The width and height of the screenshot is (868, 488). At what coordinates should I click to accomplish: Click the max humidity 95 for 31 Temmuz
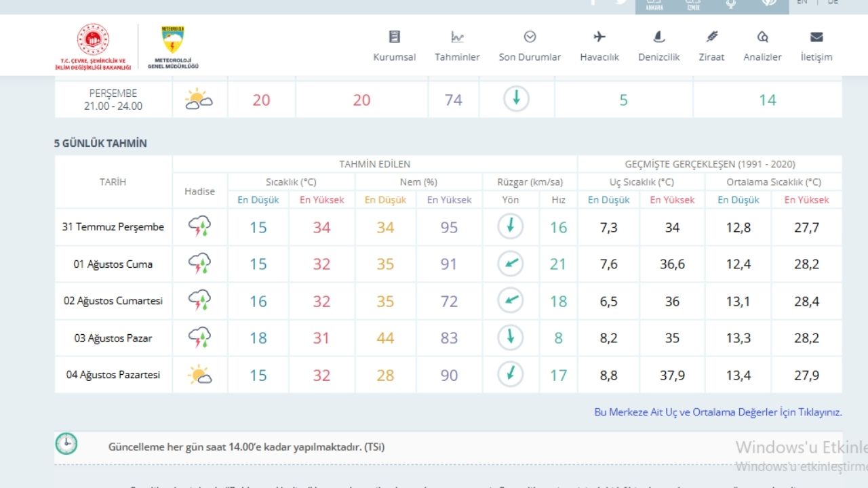(449, 227)
